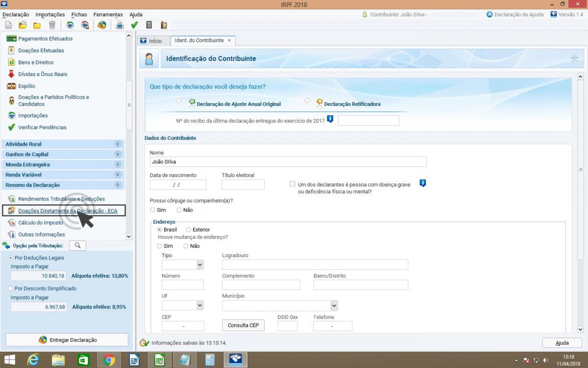The width and height of the screenshot is (588, 368).
Task: Click the info icon beside receipt number
Action: click(x=330, y=119)
